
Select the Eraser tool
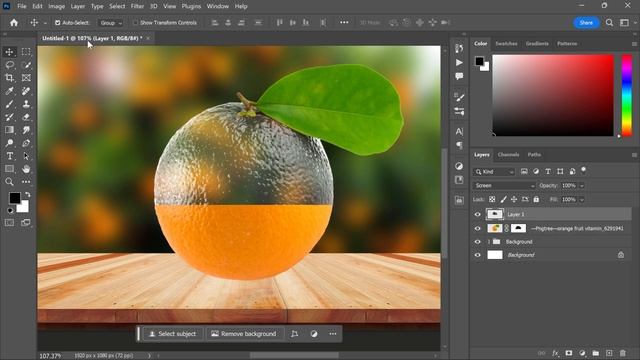(x=26, y=117)
